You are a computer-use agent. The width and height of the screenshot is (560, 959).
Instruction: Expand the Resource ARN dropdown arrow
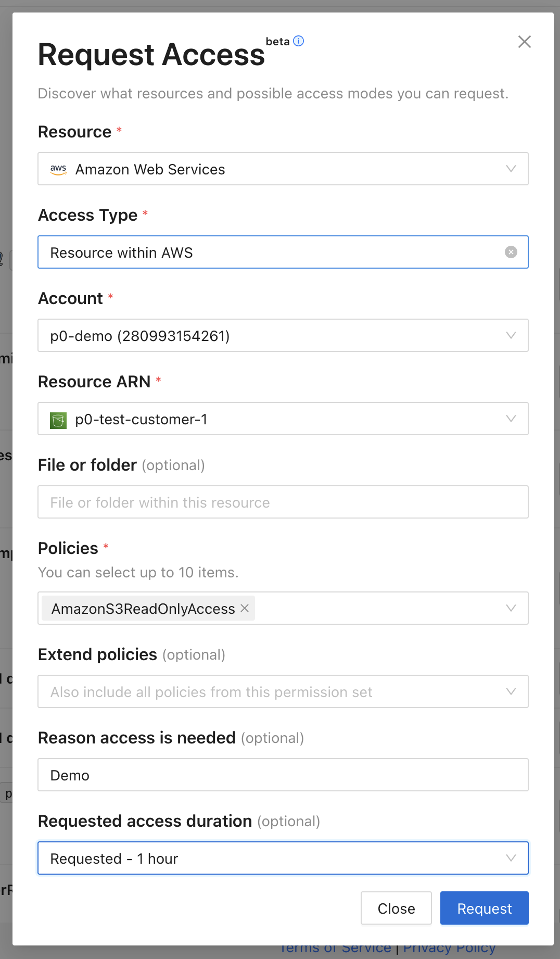click(x=511, y=419)
